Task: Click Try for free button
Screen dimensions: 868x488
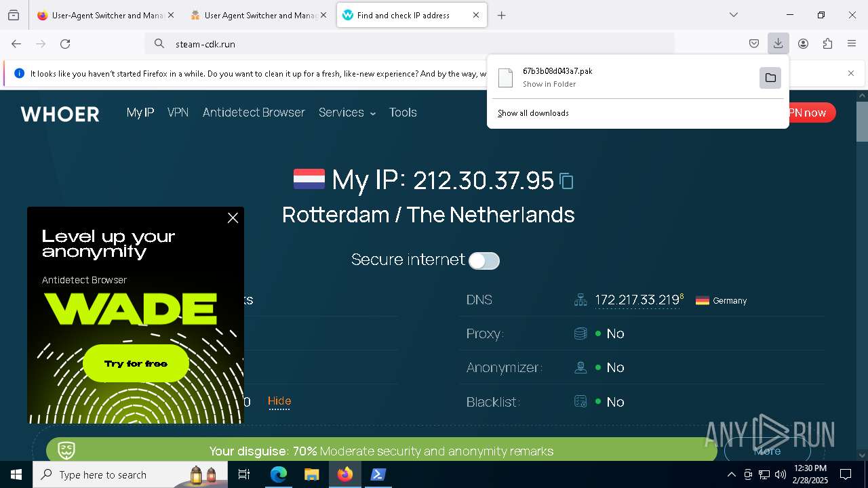Action: click(136, 364)
